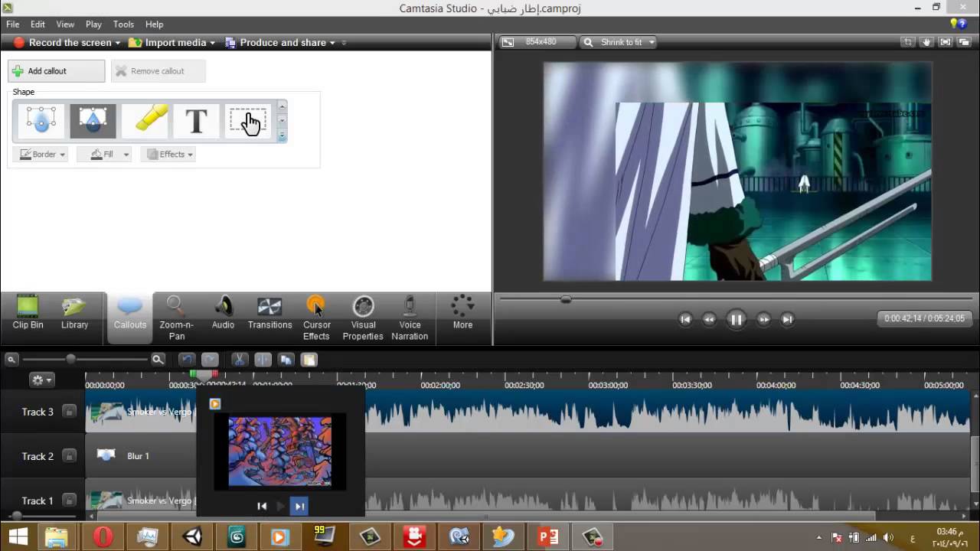The width and height of the screenshot is (980, 551).
Task: Expand the callout shape gallery
Action: (282, 136)
